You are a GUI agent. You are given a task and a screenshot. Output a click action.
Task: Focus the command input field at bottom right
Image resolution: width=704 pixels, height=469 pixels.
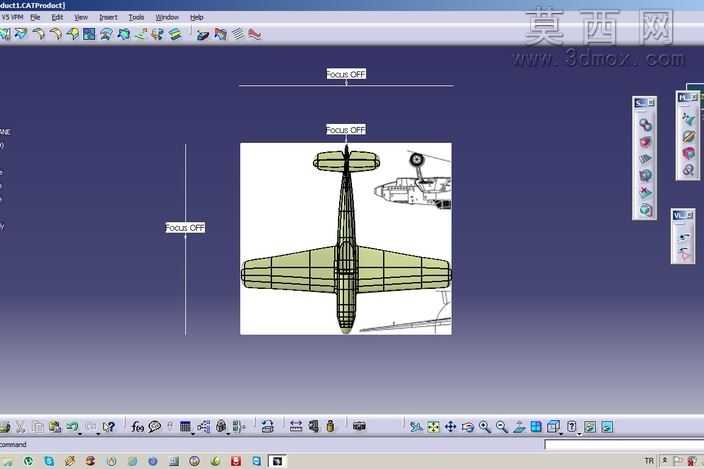pos(624,444)
